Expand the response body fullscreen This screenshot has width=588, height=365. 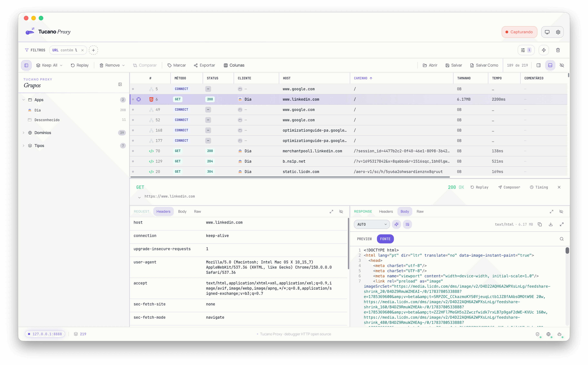click(x=562, y=224)
